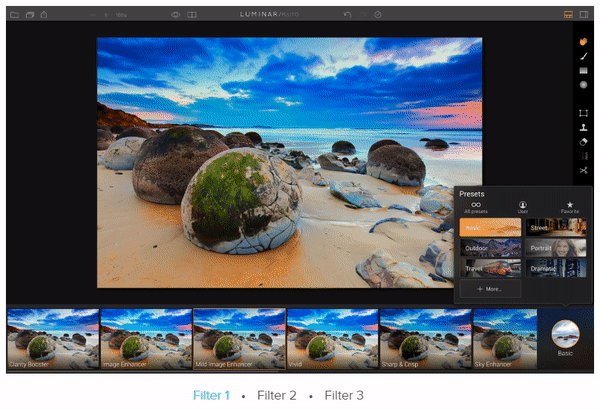Toggle the before/after eye preview
600x410 pixels.
click(175, 15)
